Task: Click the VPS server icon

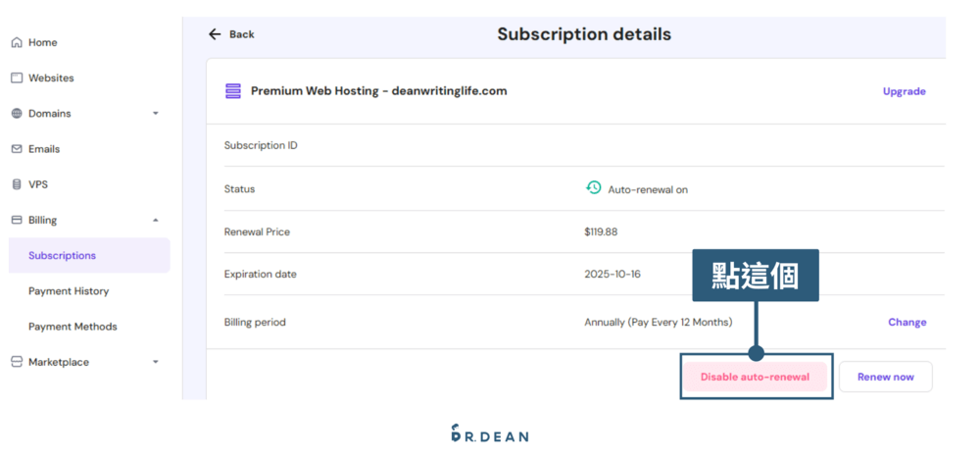Action: (x=16, y=184)
